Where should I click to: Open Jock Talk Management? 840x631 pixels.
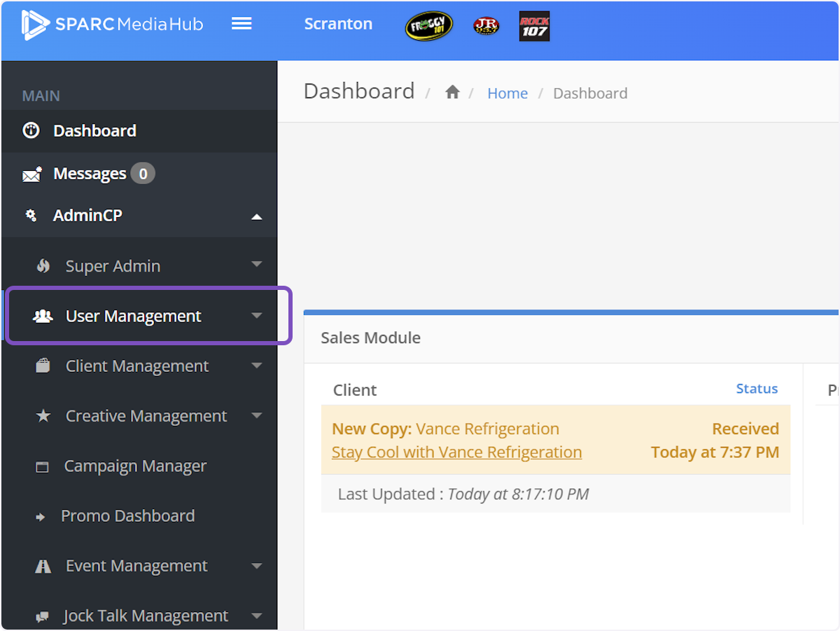(x=145, y=615)
